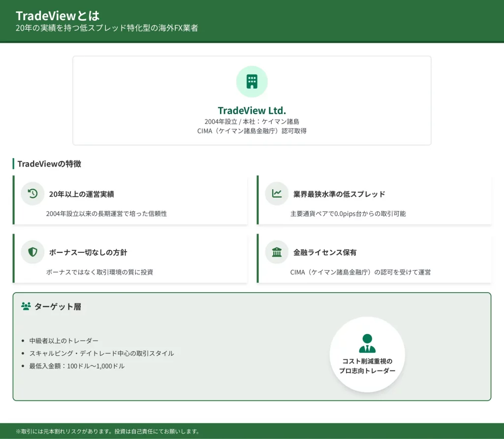Click the 金融ライセンス保有 heading
The image size is (504, 439).
(x=325, y=252)
